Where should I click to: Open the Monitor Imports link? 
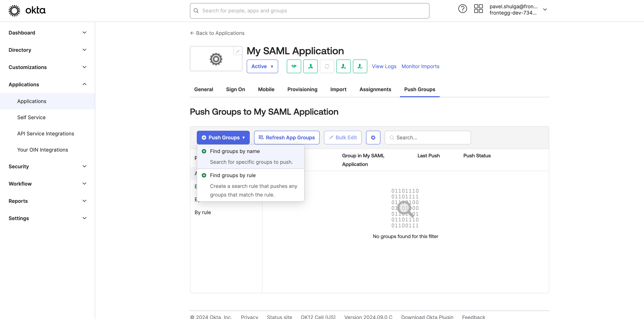click(x=420, y=66)
